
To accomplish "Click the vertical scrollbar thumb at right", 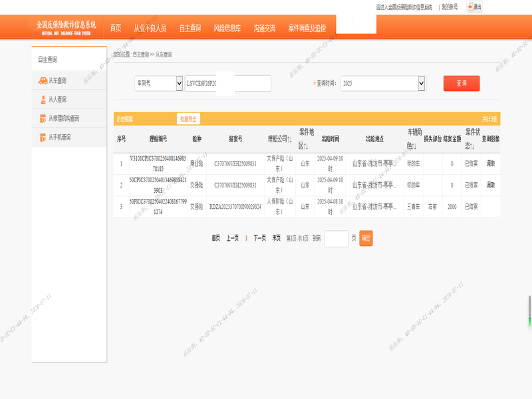I will tap(529, 311).
